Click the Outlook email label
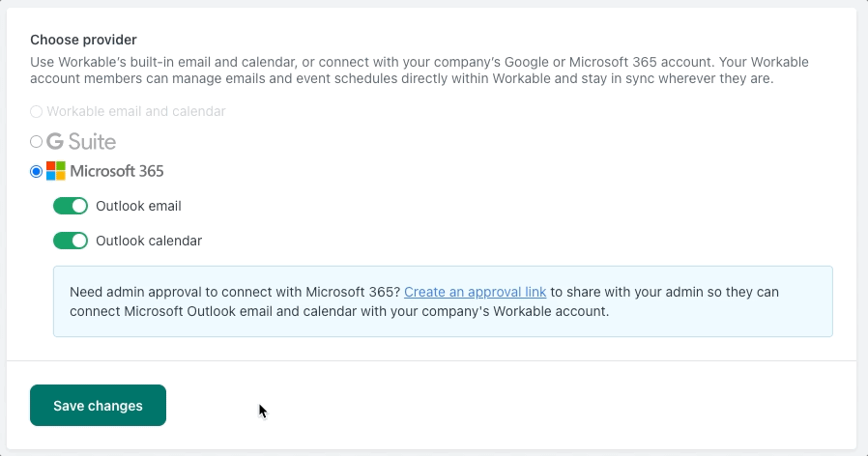 point(138,206)
